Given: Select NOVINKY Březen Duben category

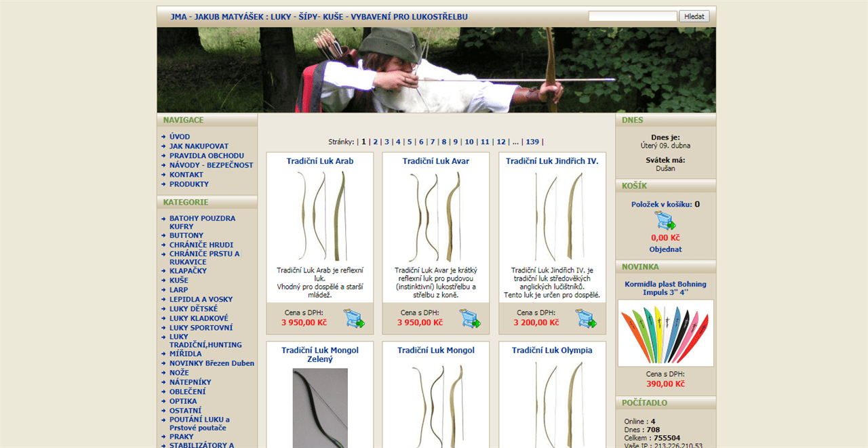Looking at the screenshot, I should [x=212, y=363].
